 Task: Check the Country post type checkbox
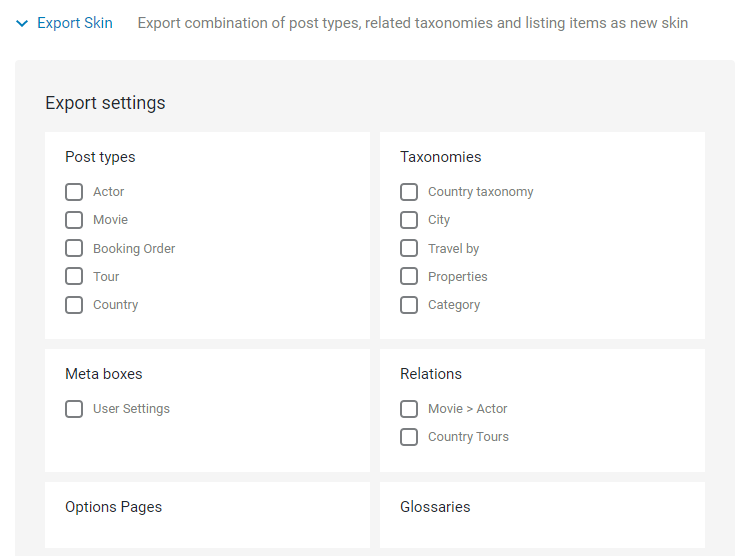click(x=74, y=305)
